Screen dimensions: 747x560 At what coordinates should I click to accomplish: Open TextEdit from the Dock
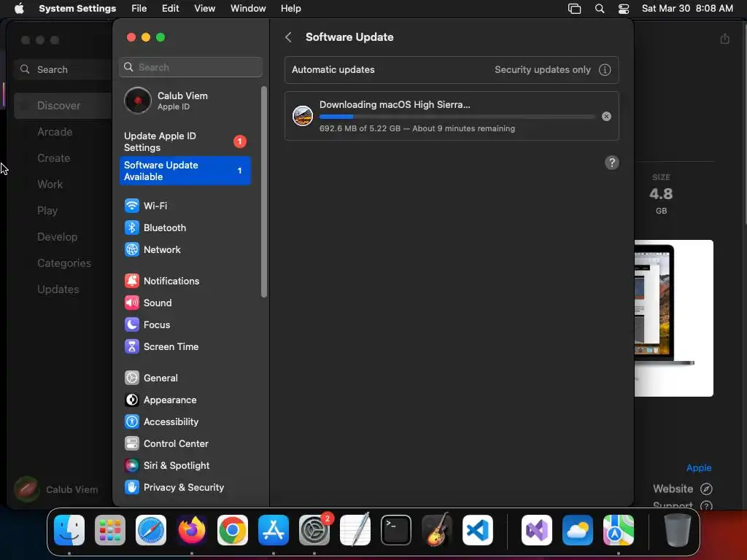(355, 530)
